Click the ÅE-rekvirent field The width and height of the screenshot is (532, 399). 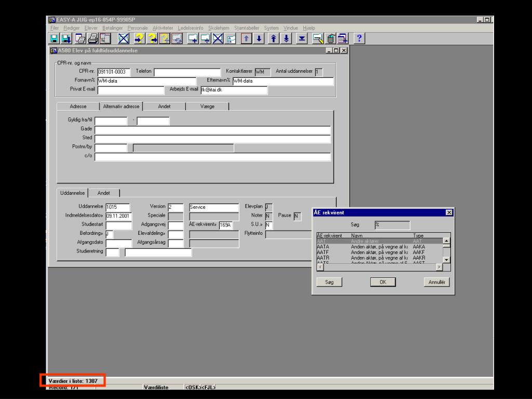click(225, 224)
